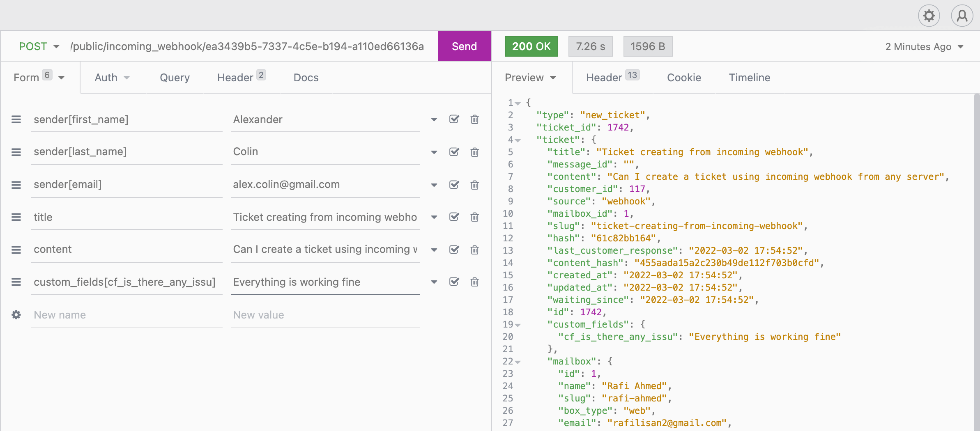Click the 7.26 s response time badge
This screenshot has height=431, width=980.
(590, 46)
